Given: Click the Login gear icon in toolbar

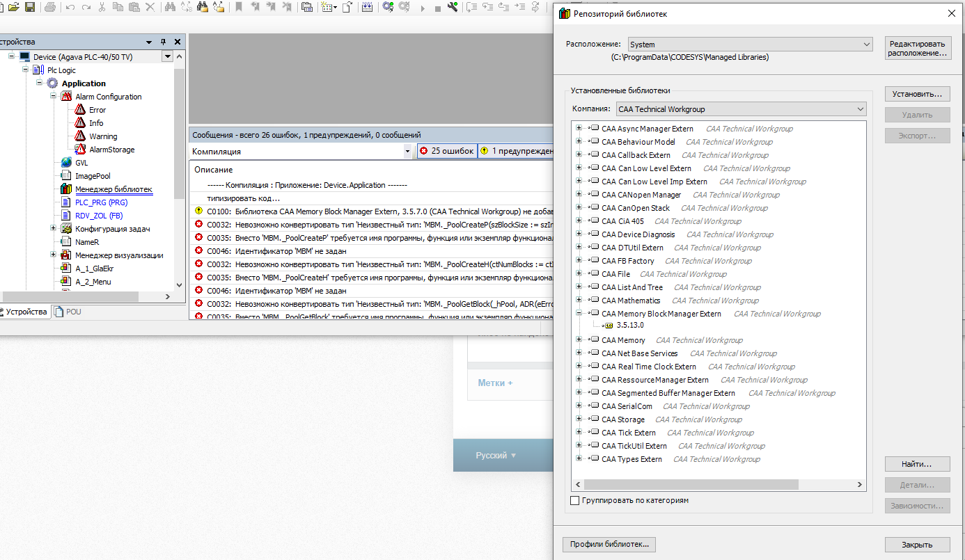Looking at the screenshot, I should pyautogui.click(x=388, y=7).
